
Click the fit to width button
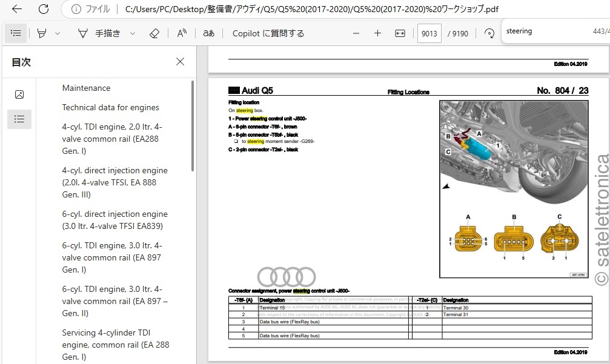tap(400, 33)
